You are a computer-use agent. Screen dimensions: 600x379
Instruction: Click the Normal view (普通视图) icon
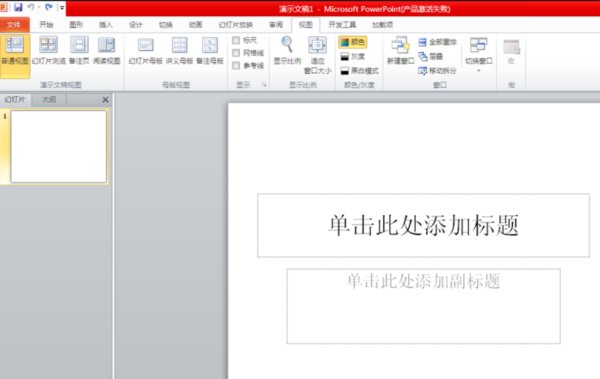15,56
